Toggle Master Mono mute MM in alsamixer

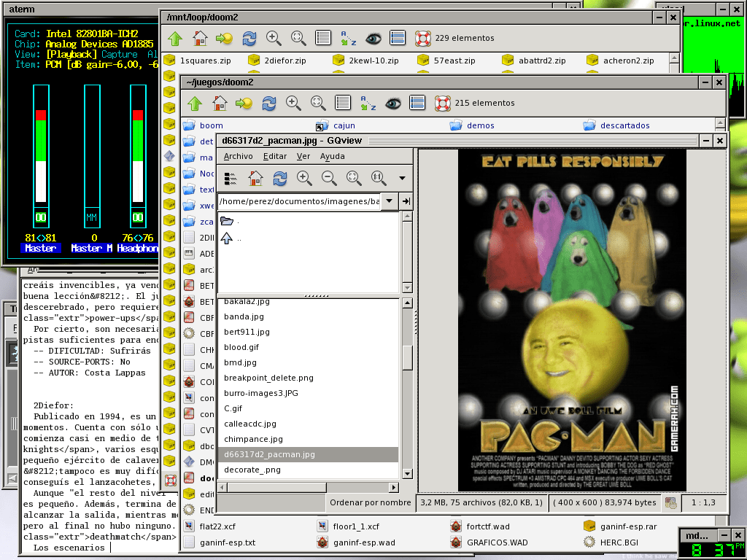[x=91, y=217]
